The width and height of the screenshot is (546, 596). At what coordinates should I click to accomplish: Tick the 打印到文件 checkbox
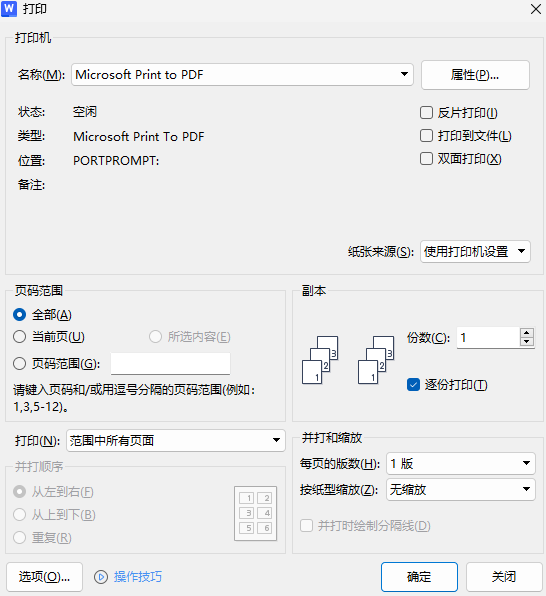pos(426,135)
